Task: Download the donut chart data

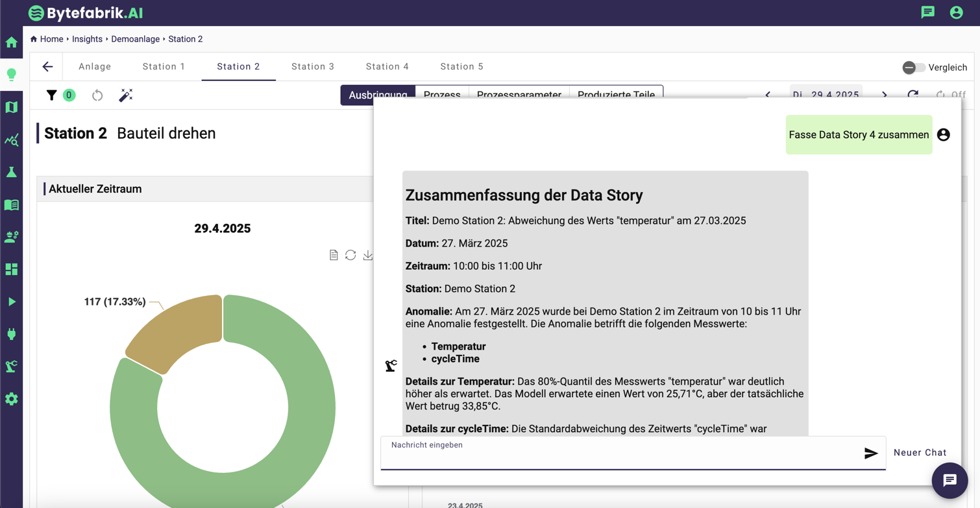Action: [368, 255]
